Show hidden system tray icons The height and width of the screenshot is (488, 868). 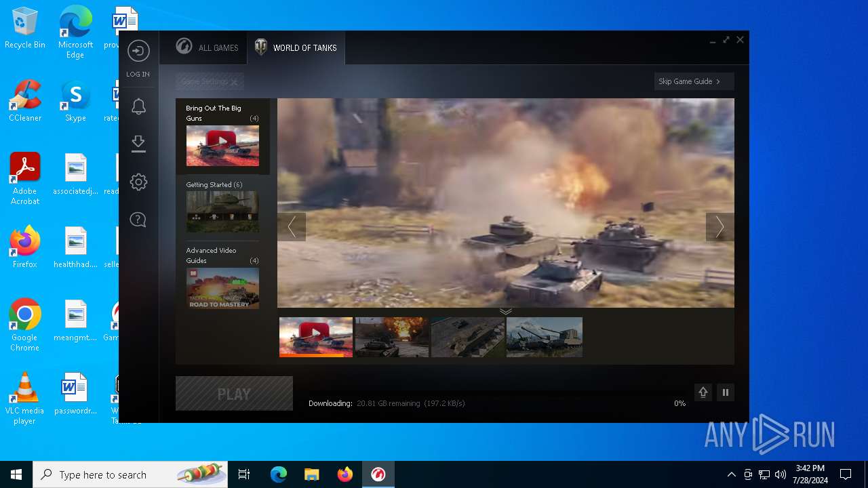[x=731, y=474]
